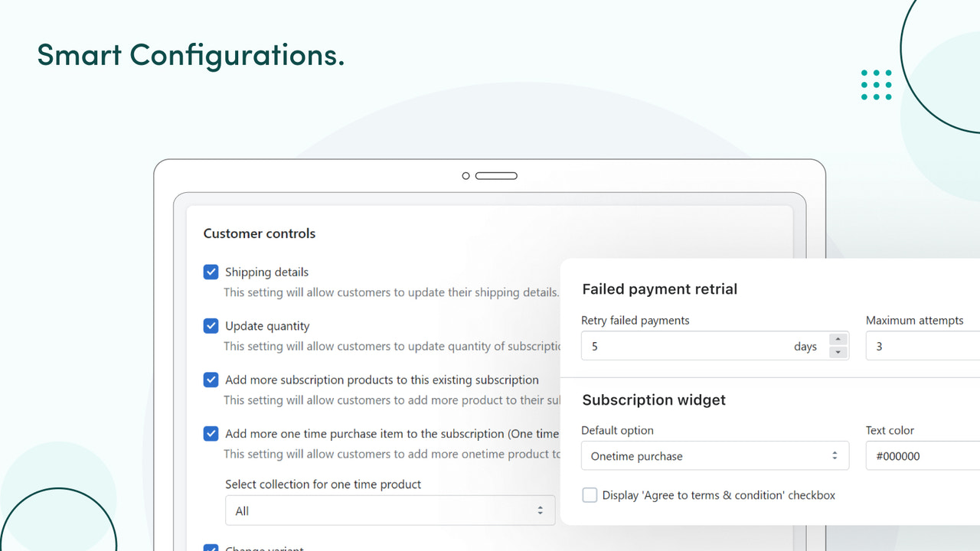Check 'Display Agree to terms & condition checkbox'

click(x=590, y=495)
